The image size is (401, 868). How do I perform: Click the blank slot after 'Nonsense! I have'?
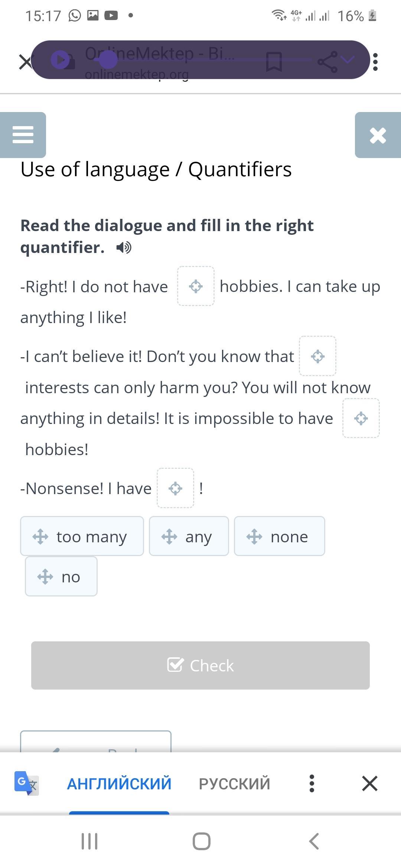tap(176, 488)
